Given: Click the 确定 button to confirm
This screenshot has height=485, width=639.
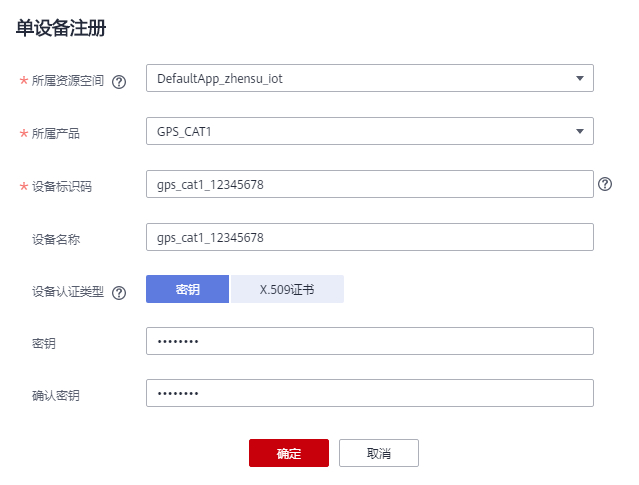Looking at the screenshot, I should [x=288, y=453].
